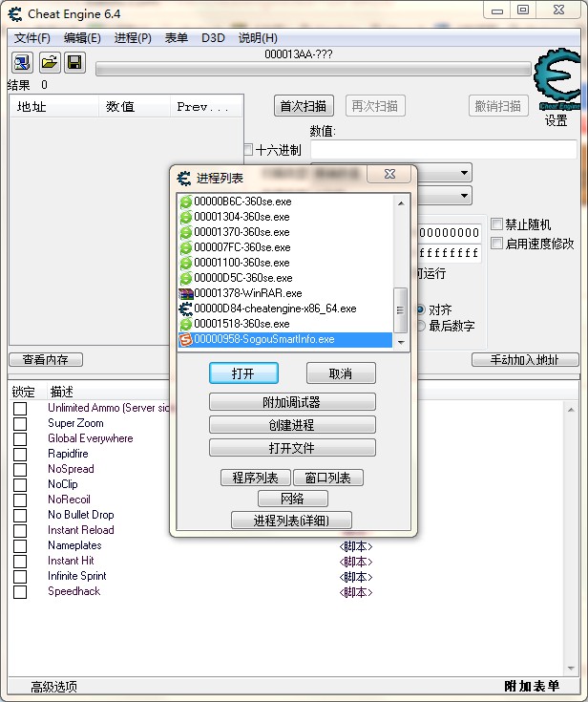Click the save floppy disk icon
This screenshot has height=702, width=588.
click(74, 62)
